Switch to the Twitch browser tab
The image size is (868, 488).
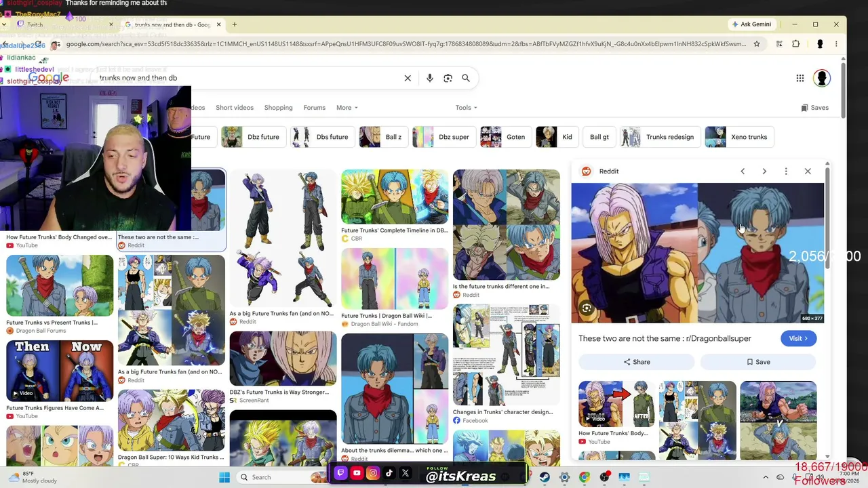coord(65,24)
